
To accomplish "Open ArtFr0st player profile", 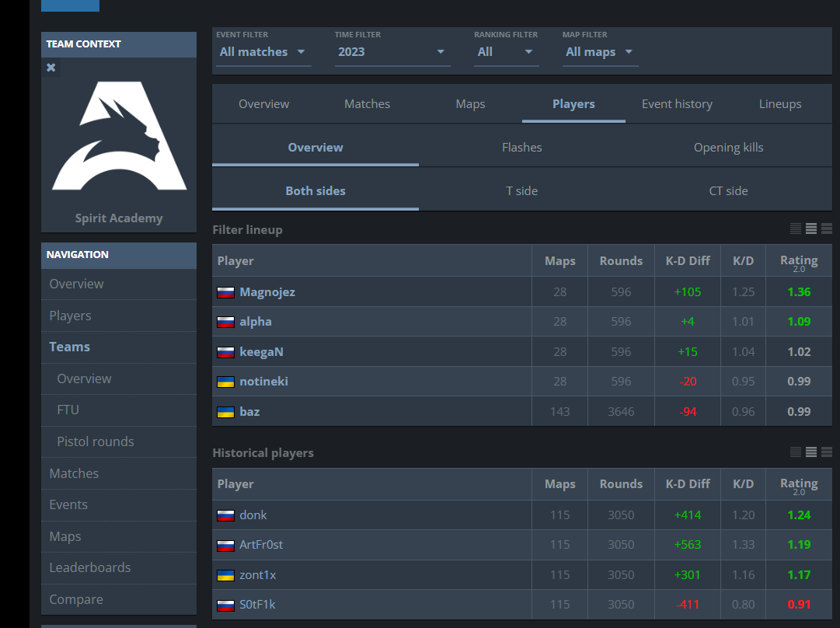I will pyautogui.click(x=261, y=544).
